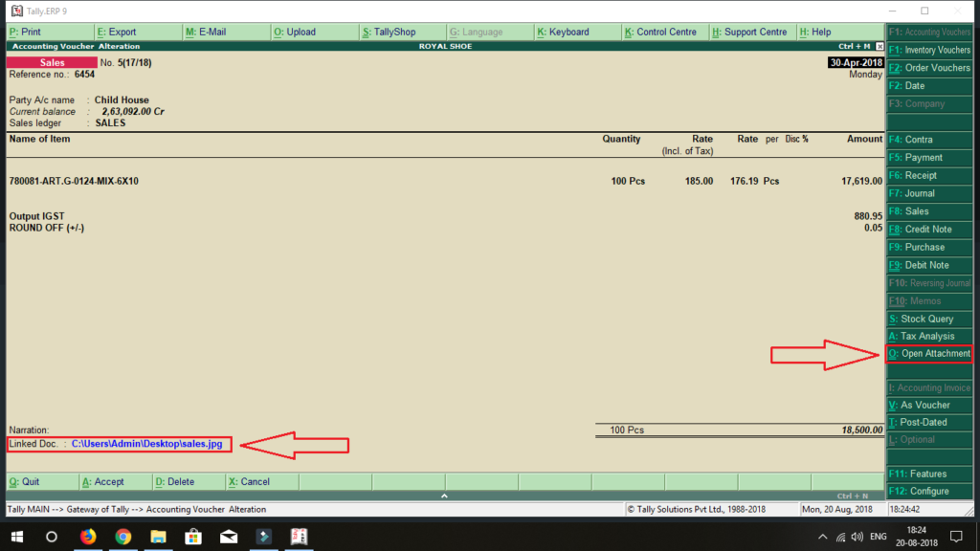The width and height of the screenshot is (980, 551).
Task: Open the F12 Configure panel
Action: coord(927,491)
